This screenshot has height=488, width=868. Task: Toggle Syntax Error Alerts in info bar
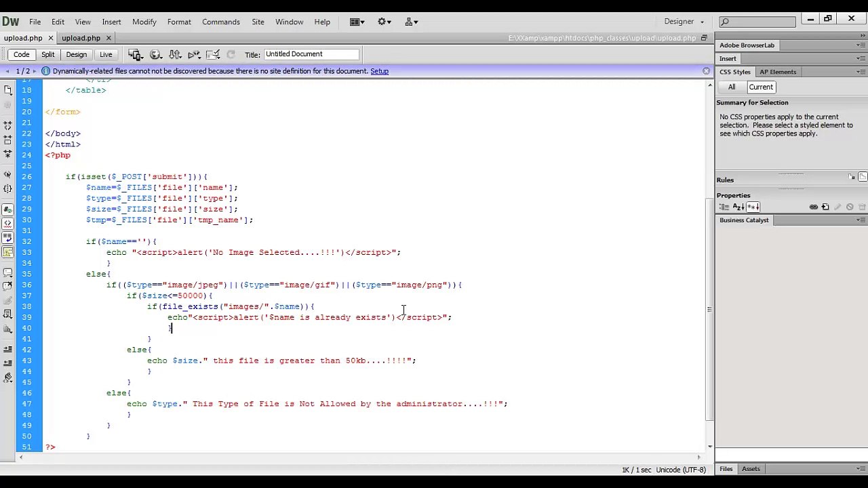point(8,251)
